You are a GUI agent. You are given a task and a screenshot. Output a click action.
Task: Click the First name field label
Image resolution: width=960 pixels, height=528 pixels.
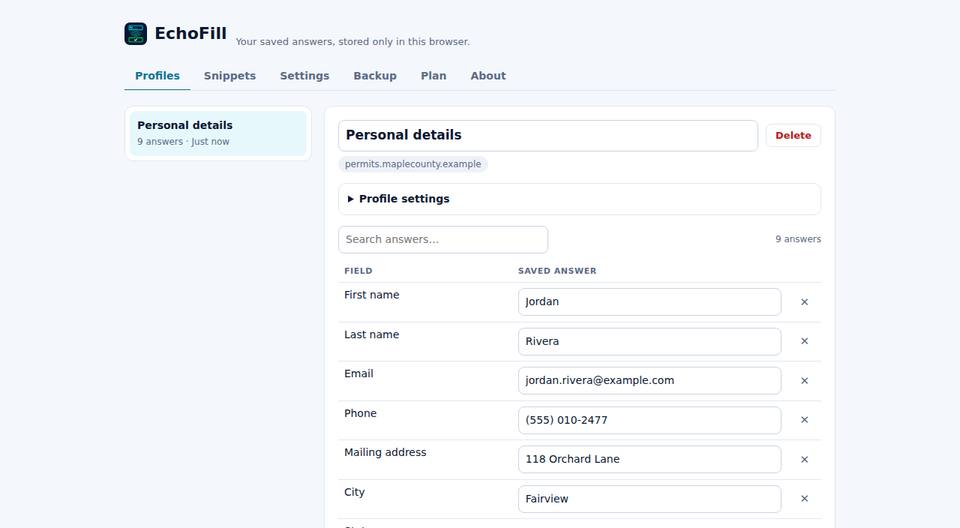pos(372,295)
